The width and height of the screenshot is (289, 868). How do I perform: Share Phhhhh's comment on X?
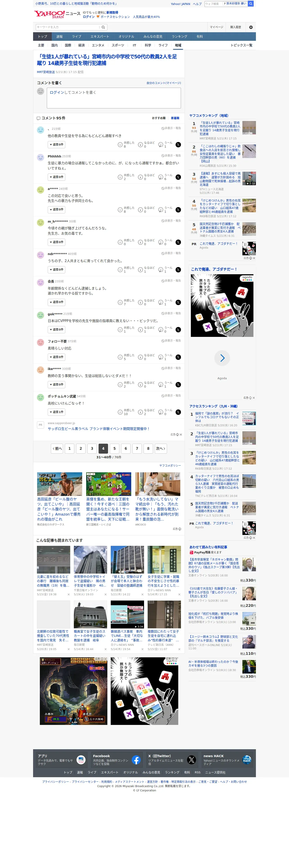(178, 177)
